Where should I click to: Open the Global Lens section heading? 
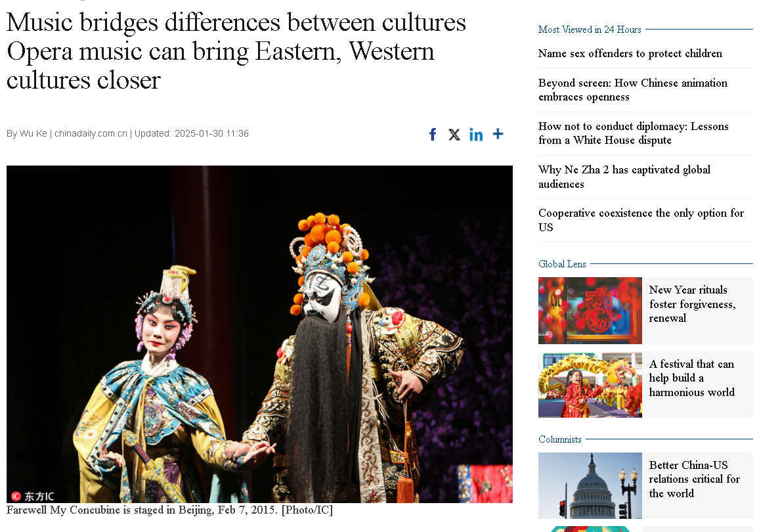(562, 264)
